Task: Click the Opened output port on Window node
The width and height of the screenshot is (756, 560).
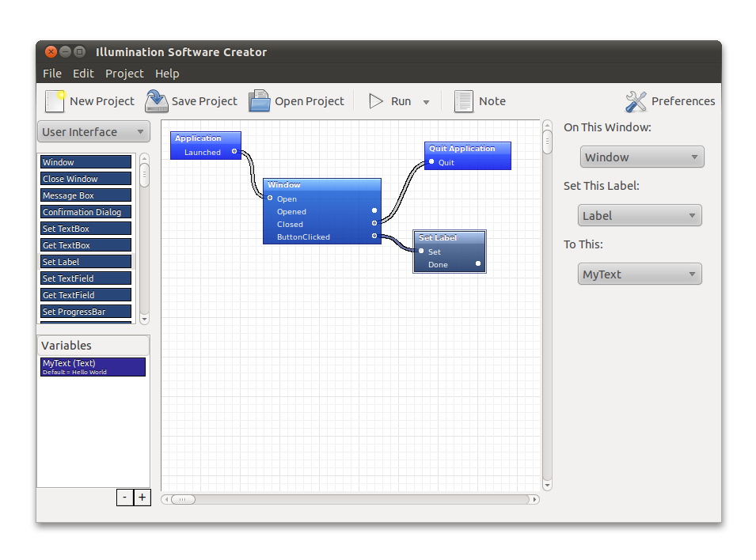Action: 374,210
